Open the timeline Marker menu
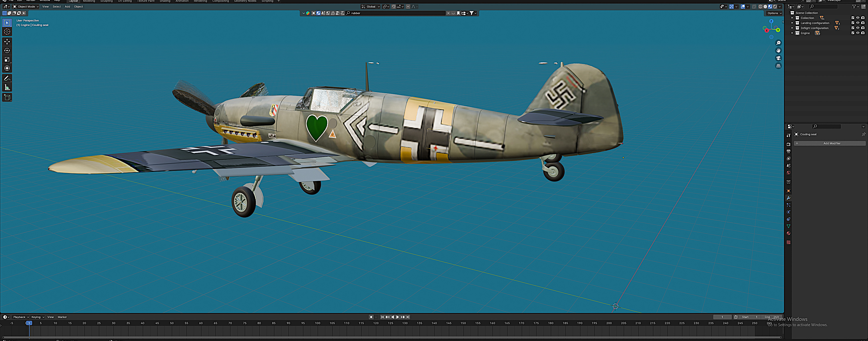The width and height of the screenshot is (868, 341). tap(62, 317)
